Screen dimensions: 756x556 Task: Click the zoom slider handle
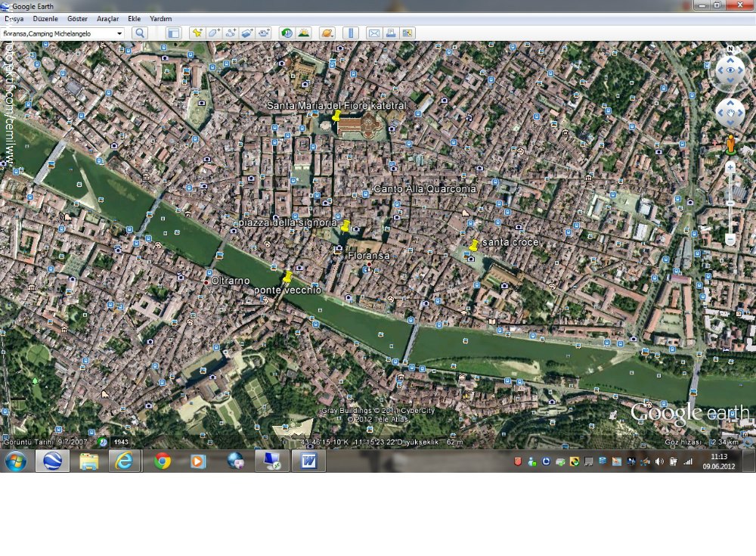click(x=730, y=203)
